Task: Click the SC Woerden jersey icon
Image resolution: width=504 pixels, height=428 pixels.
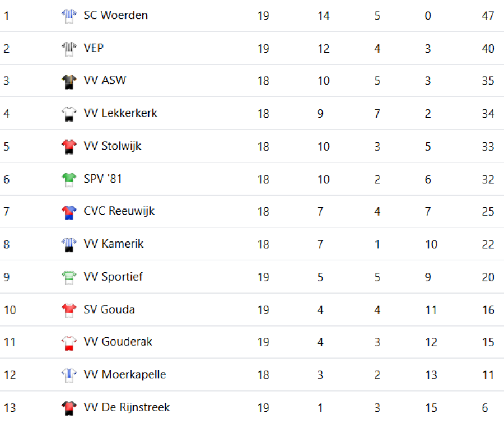Action: tap(68, 16)
